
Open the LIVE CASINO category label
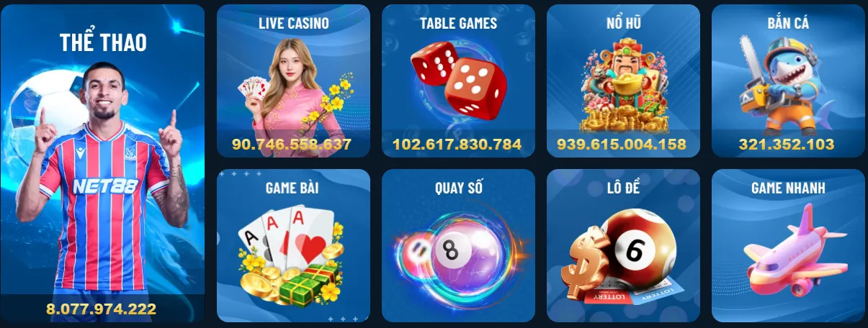pos(294,23)
